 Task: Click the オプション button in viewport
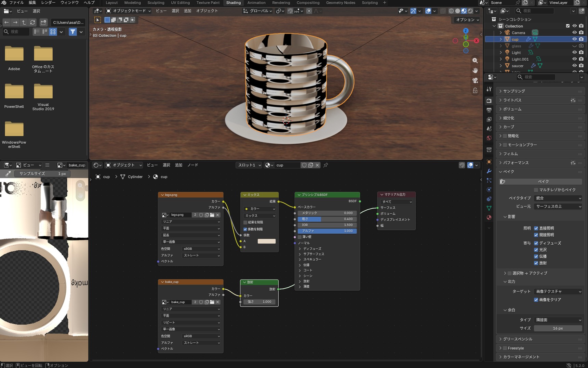pyautogui.click(x=467, y=20)
